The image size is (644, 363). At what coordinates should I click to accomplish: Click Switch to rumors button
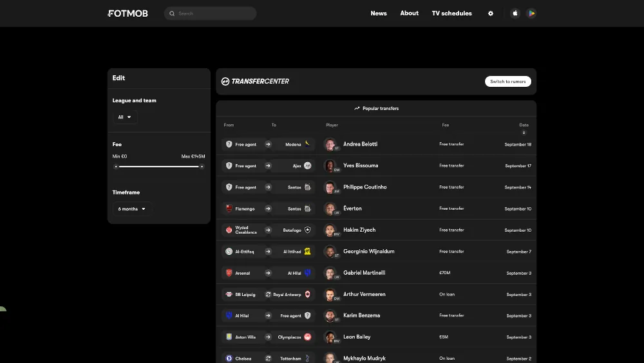tap(508, 81)
